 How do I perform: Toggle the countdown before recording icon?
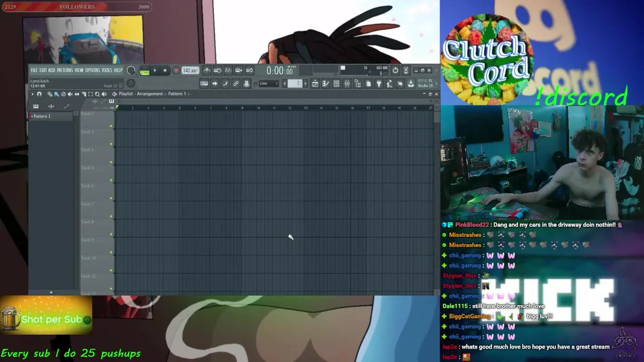point(228,70)
